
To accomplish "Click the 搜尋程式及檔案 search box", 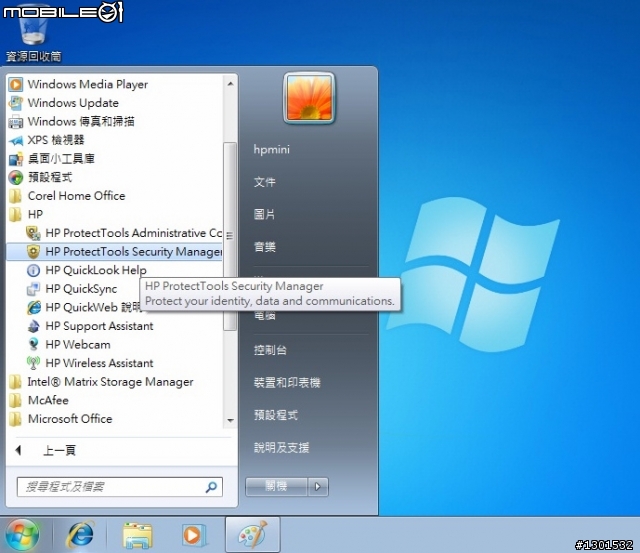I will (x=120, y=487).
